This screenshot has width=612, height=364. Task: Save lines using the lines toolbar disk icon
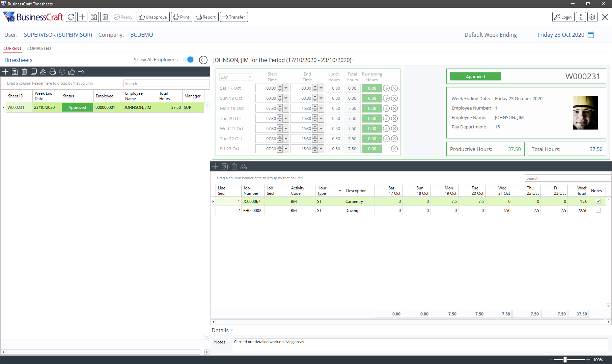pos(225,166)
